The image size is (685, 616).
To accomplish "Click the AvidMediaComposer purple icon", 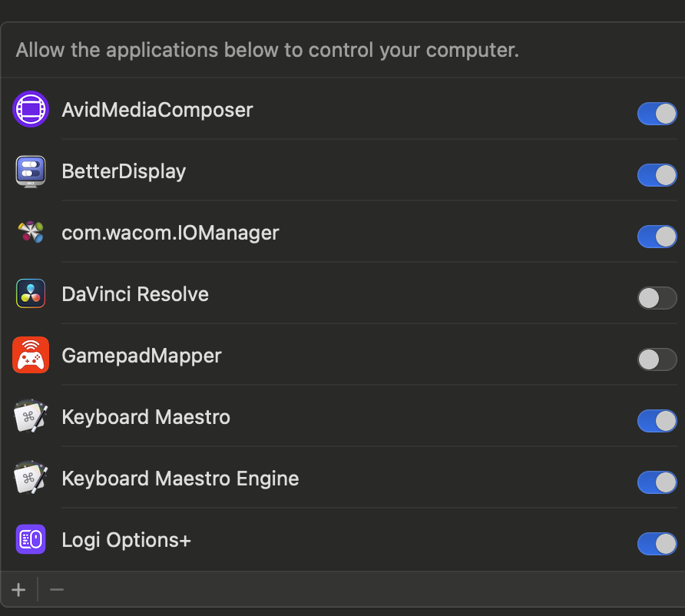I will [x=31, y=109].
